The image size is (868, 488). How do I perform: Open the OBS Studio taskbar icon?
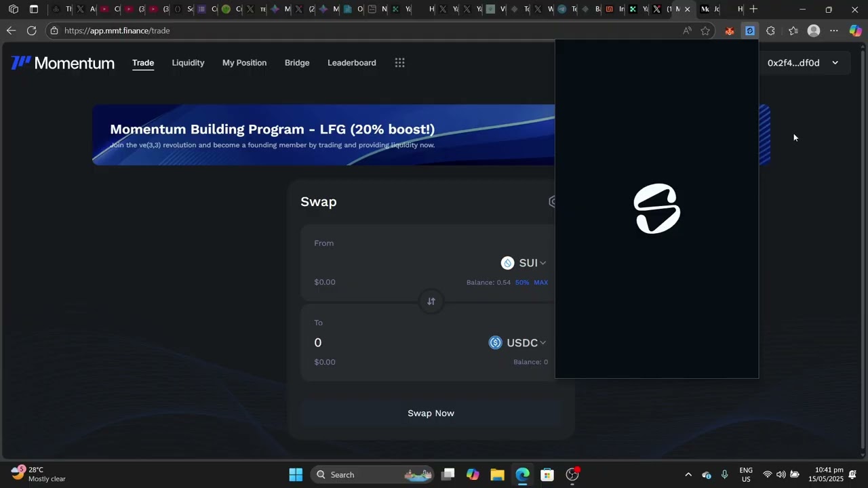(x=572, y=474)
